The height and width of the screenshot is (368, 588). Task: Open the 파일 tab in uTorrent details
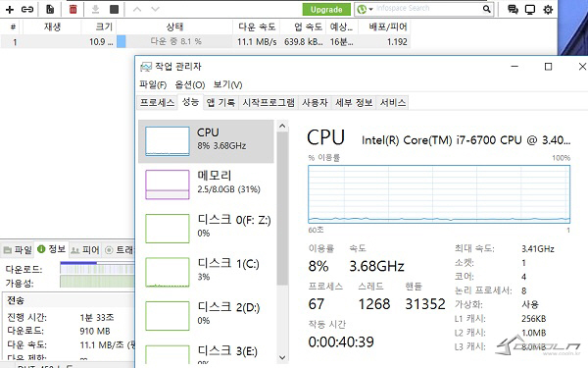click(x=18, y=249)
